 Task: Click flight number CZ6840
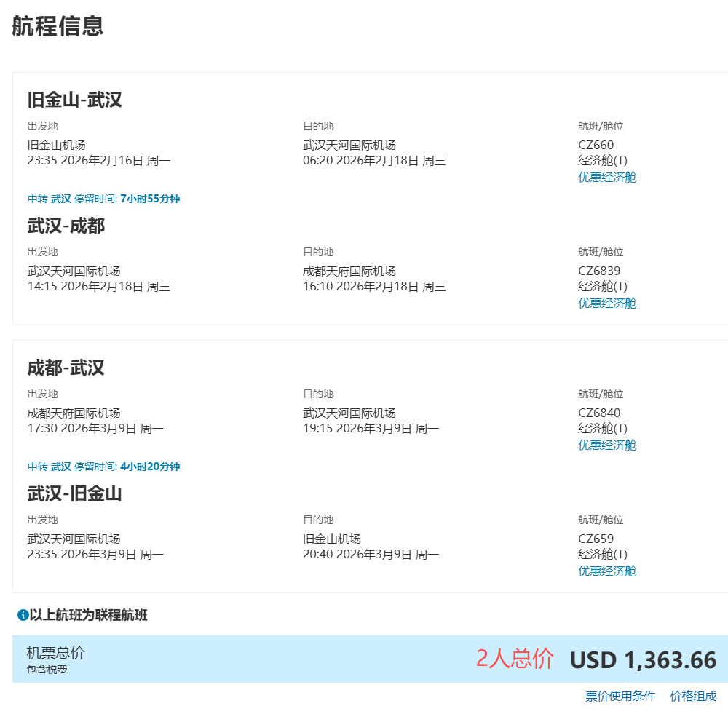point(599,413)
